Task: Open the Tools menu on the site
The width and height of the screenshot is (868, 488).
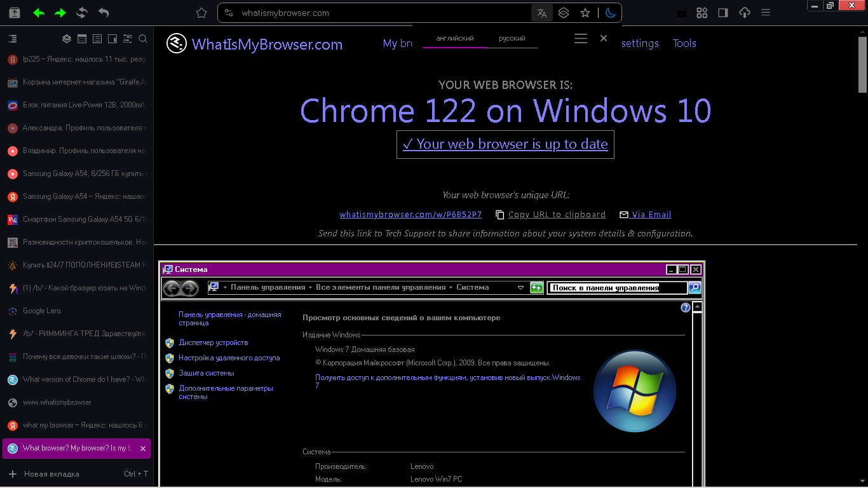Action: [x=684, y=43]
